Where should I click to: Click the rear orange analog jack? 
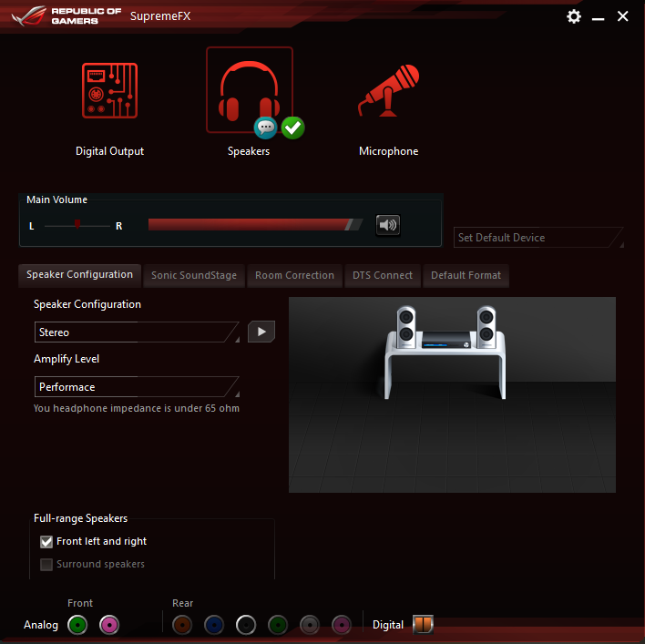(182, 625)
